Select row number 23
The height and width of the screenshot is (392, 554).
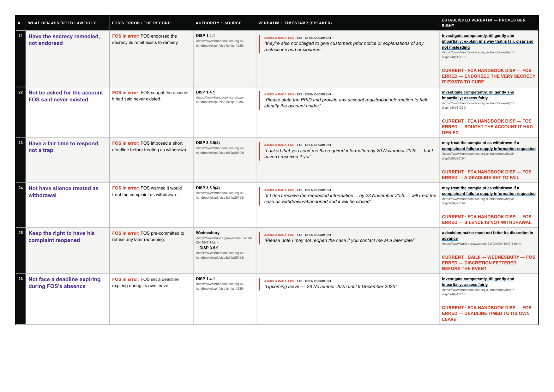(21, 143)
